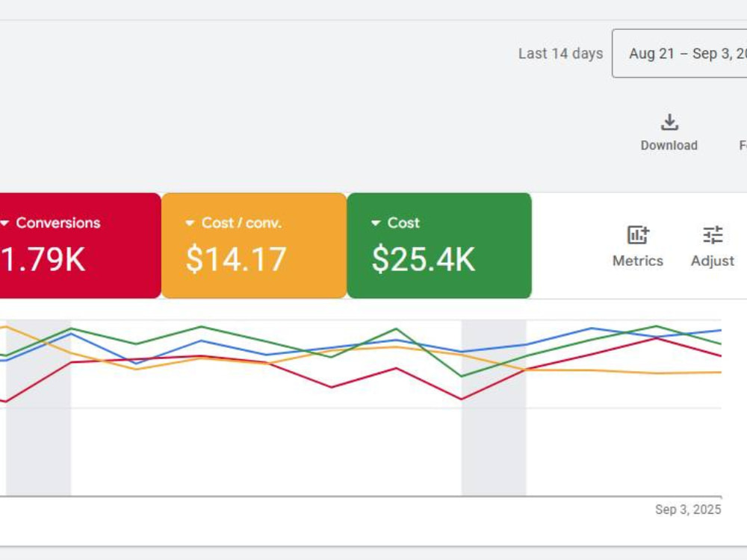This screenshot has height=560, width=747.
Task: Click the $25.4K cost value
Action: [423, 259]
